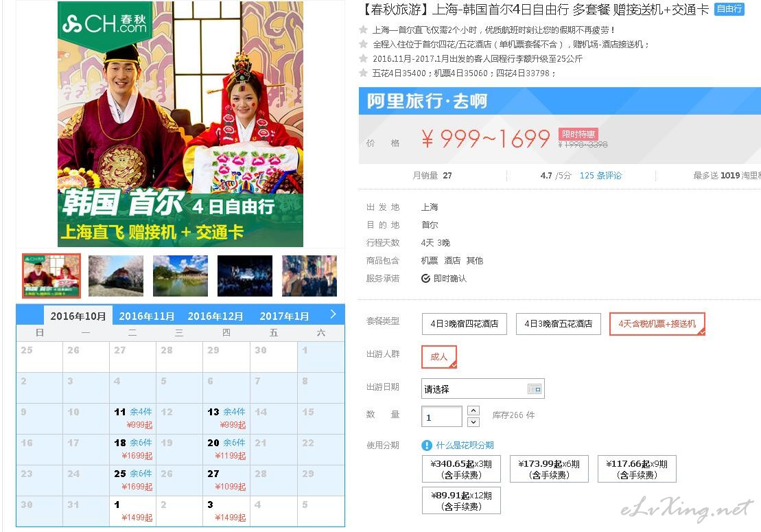
Task: Click the 阿里旅行·去啊 banner
Action: click(559, 101)
